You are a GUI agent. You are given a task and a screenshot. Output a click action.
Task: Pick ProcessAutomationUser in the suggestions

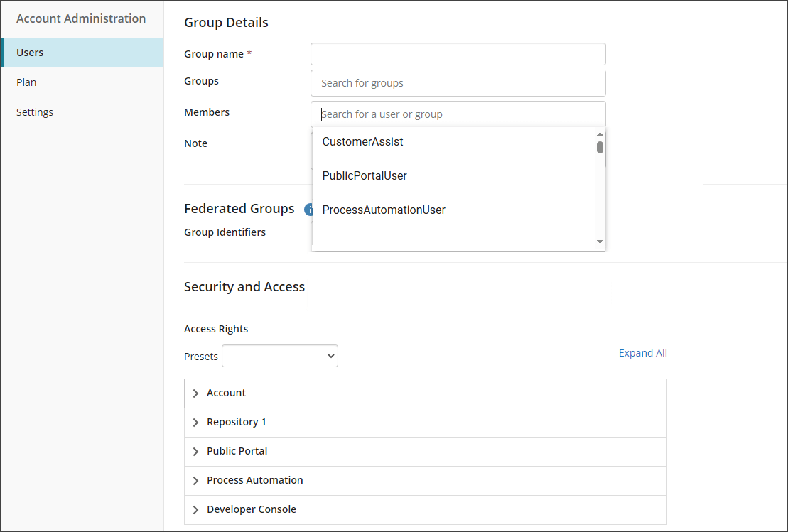point(384,210)
